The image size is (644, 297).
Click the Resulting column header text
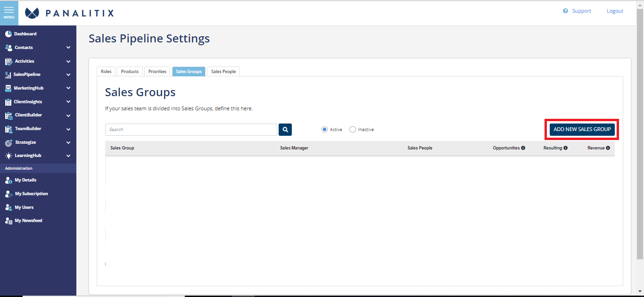point(553,148)
